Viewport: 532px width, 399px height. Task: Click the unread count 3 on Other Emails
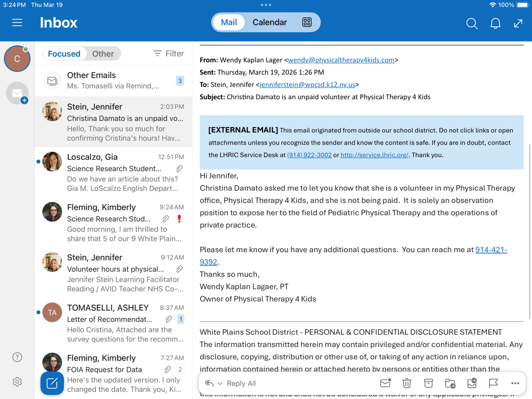tap(180, 81)
